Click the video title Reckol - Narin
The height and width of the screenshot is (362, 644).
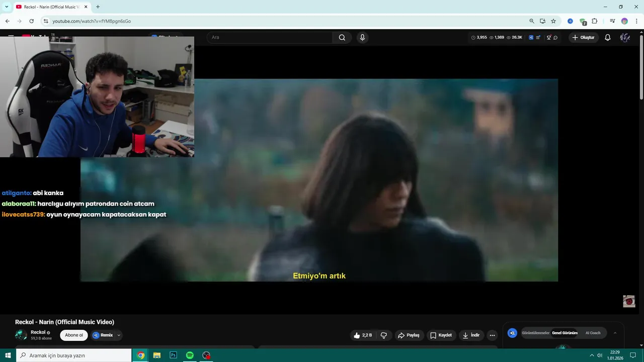point(64,322)
